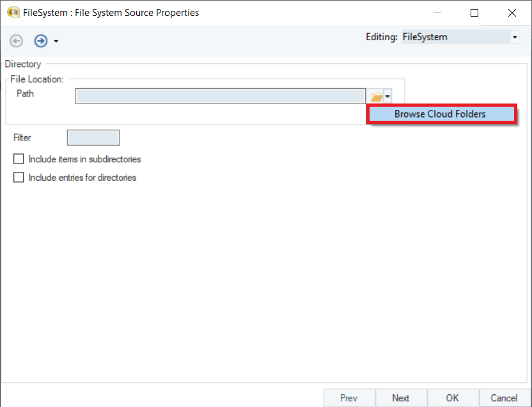Confirm with the OK button
This screenshot has width=532, height=407.
point(453,398)
